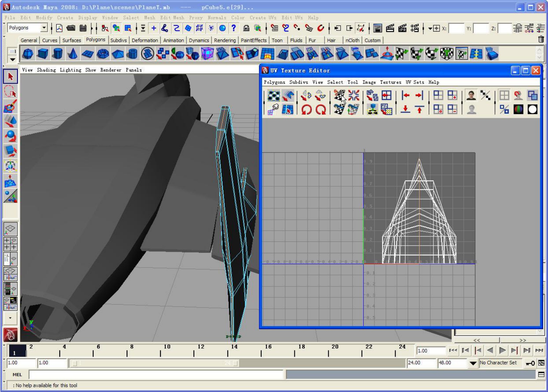Toggle snap to grids plus icon
The height and width of the screenshot is (392, 548).
(x=154, y=28)
